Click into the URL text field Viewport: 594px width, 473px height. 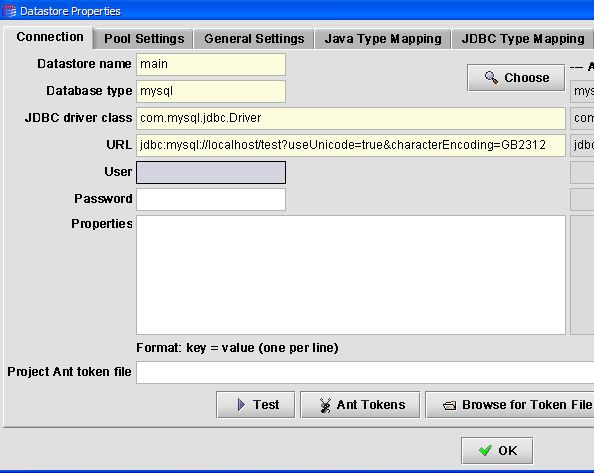351,145
